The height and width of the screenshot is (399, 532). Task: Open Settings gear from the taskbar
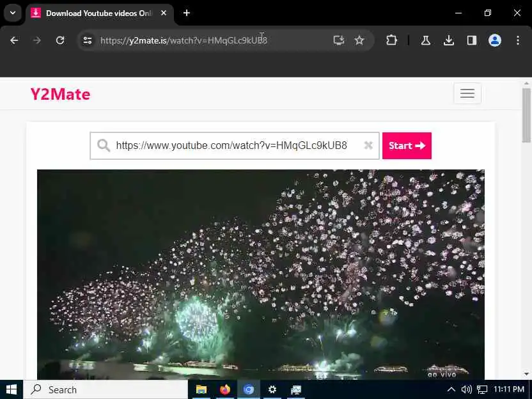[x=272, y=389]
